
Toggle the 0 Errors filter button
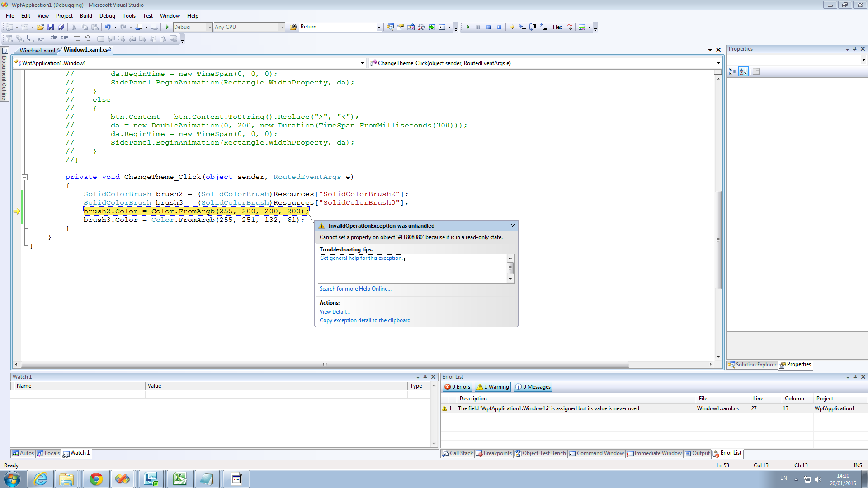click(x=458, y=387)
